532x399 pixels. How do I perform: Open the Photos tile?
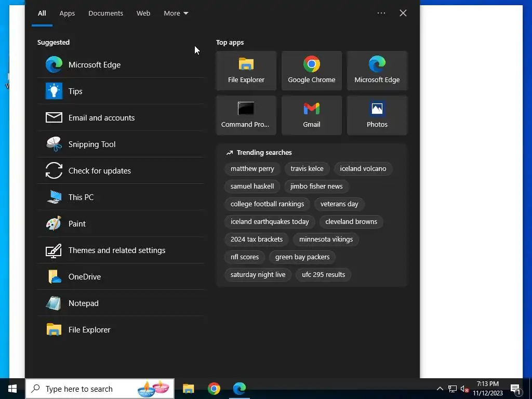pos(377,115)
